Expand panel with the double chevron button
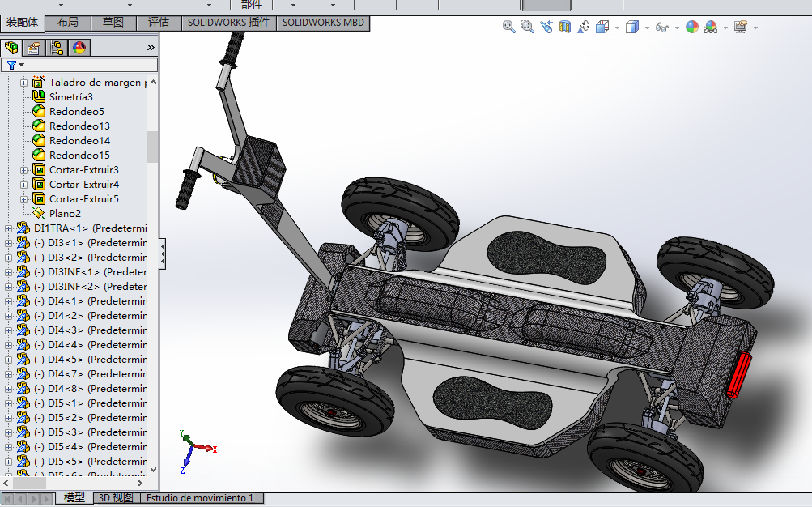Image resolution: width=812 pixels, height=507 pixels. coord(151,47)
